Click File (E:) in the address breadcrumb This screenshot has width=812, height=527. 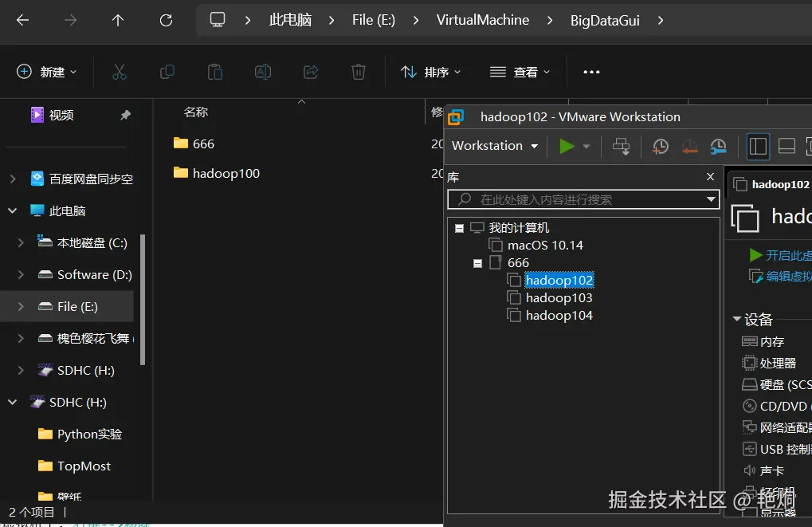point(374,20)
